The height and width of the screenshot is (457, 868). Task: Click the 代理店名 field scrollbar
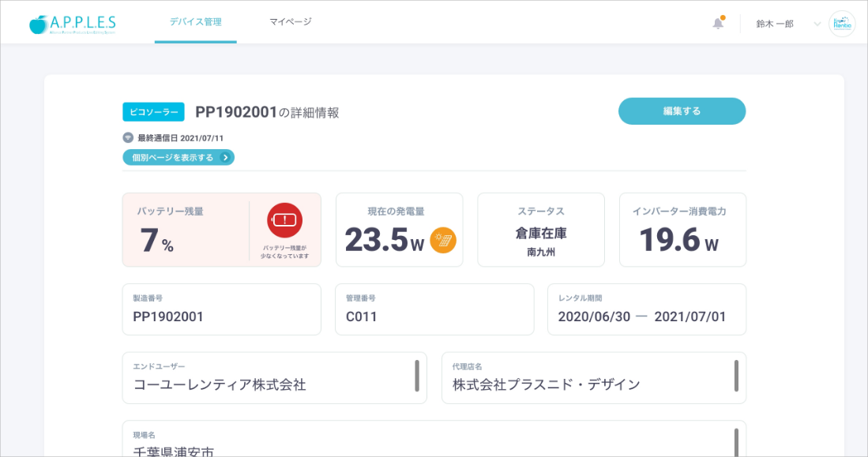point(736,376)
